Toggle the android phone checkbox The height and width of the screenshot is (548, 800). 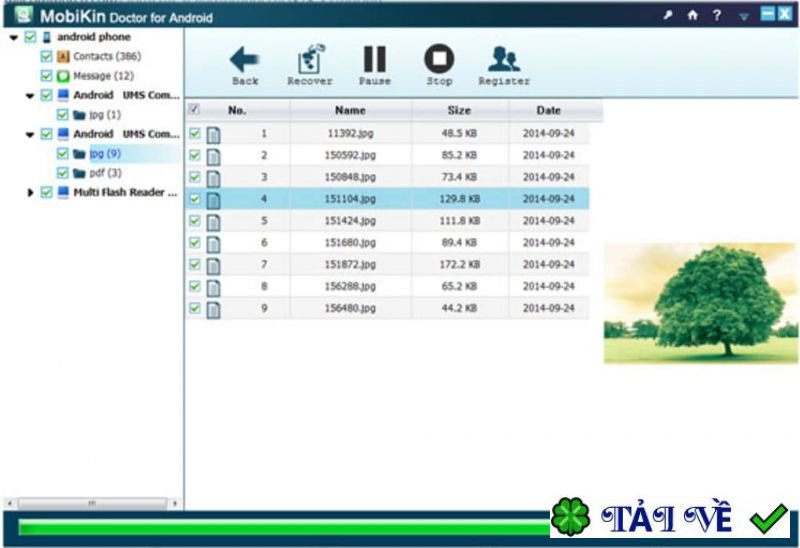31,37
